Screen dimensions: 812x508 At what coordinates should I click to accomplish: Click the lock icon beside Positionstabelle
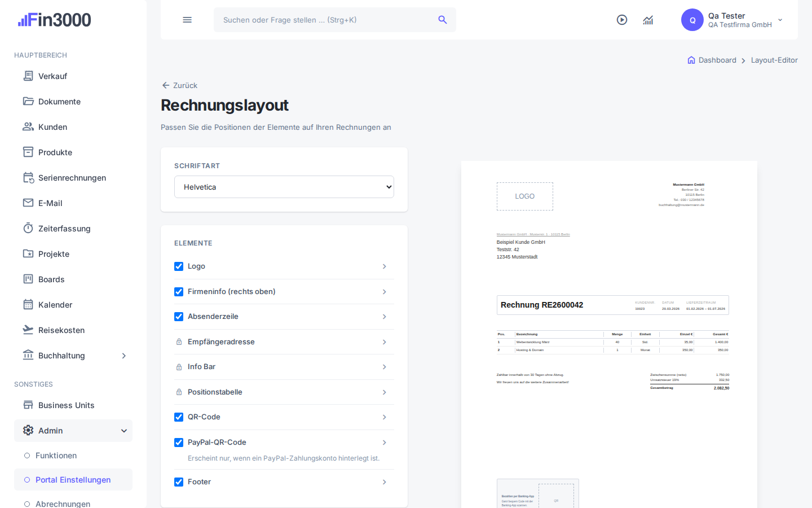pyautogui.click(x=179, y=392)
